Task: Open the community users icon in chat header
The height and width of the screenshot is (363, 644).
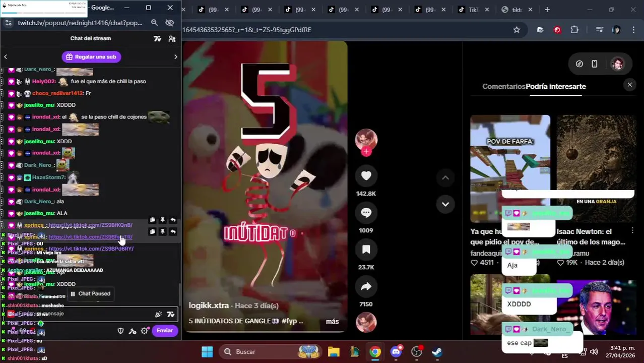Action: 172,39
